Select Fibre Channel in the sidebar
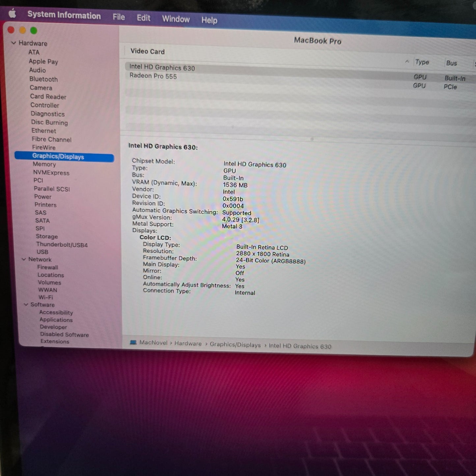The width and height of the screenshot is (476, 476). click(x=52, y=139)
